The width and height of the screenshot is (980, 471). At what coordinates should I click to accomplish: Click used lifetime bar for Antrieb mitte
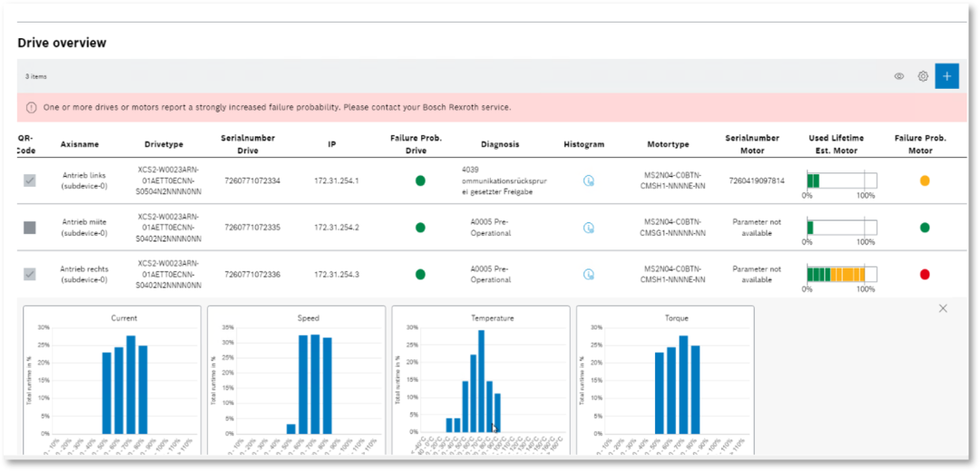click(x=842, y=228)
